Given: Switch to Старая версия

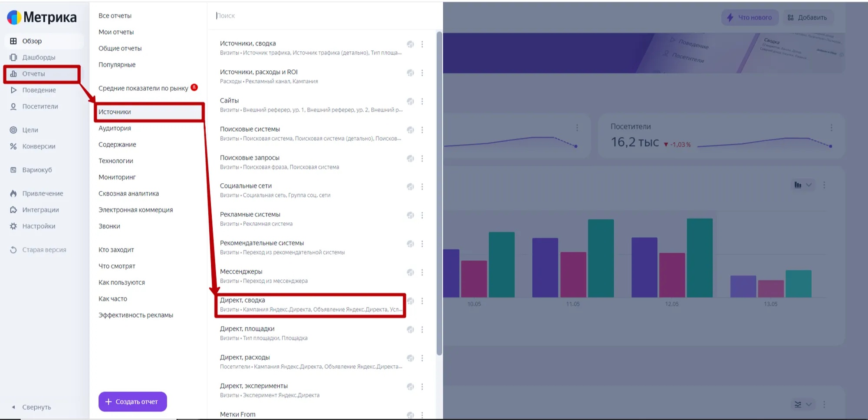Looking at the screenshot, I should coord(44,250).
